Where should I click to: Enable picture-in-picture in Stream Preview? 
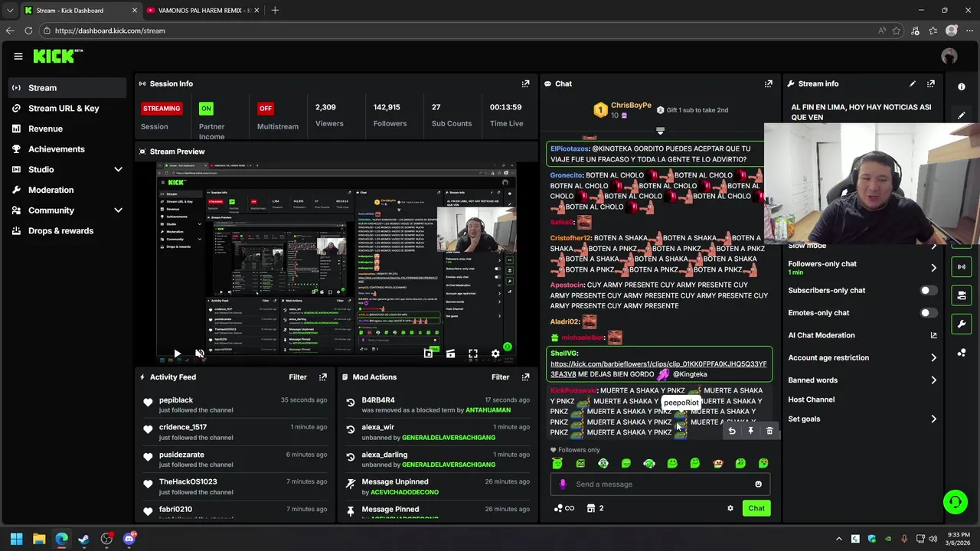coord(428,354)
